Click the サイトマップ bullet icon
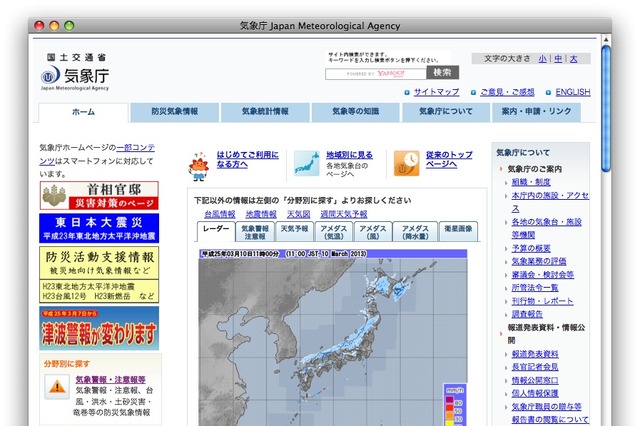 [x=407, y=93]
